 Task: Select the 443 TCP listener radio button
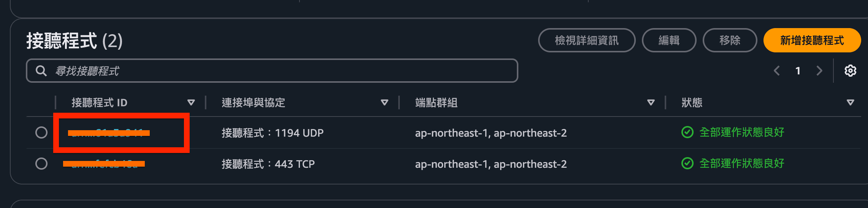(x=41, y=164)
